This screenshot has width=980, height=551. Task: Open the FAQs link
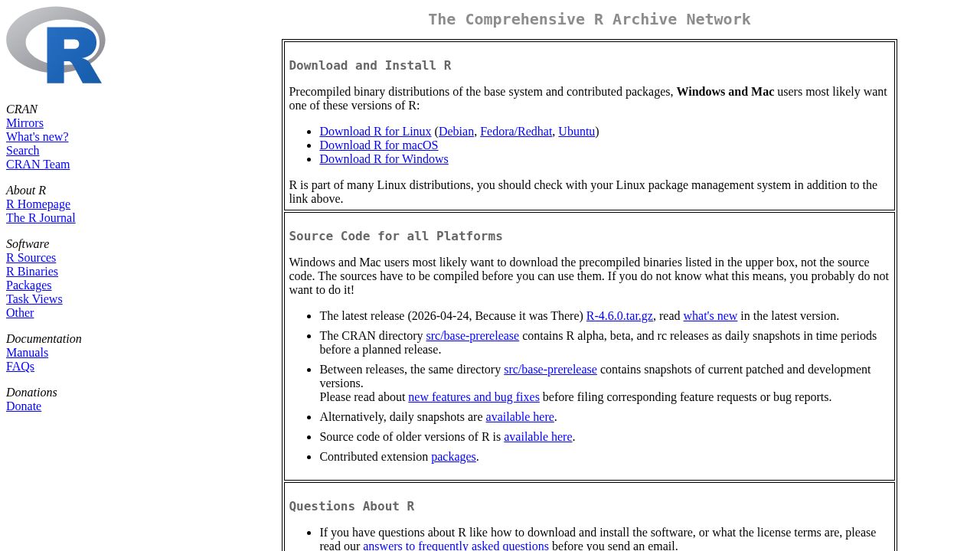[x=20, y=367]
